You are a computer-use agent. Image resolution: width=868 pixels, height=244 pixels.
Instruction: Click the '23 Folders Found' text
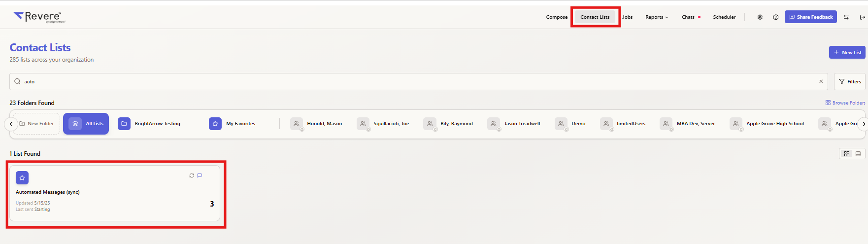(x=32, y=103)
